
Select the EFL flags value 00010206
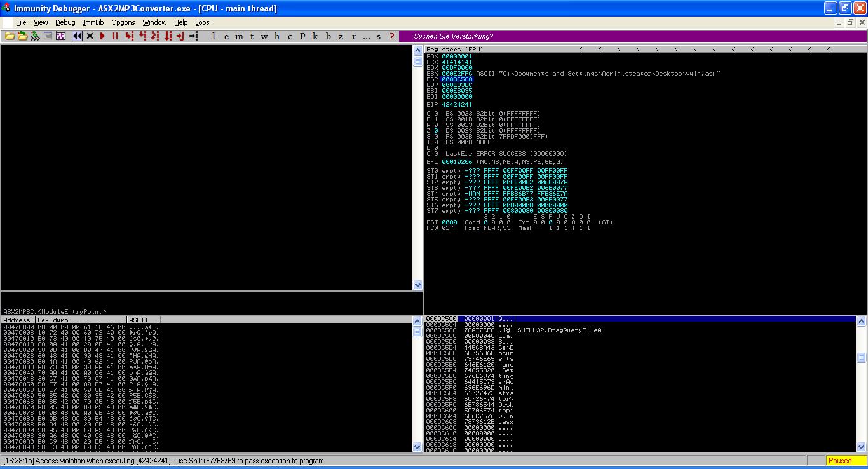(x=457, y=161)
